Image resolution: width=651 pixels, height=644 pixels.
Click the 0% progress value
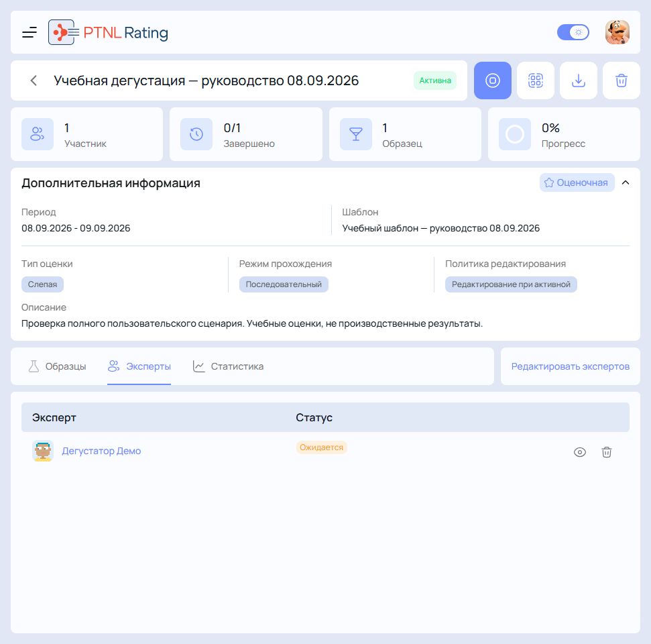[550, 128]
